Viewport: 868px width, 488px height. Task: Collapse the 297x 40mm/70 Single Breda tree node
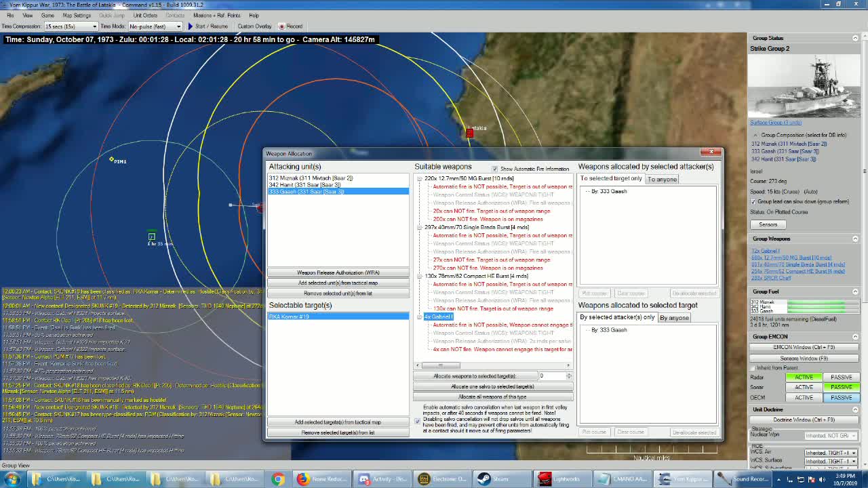point(419,227)
